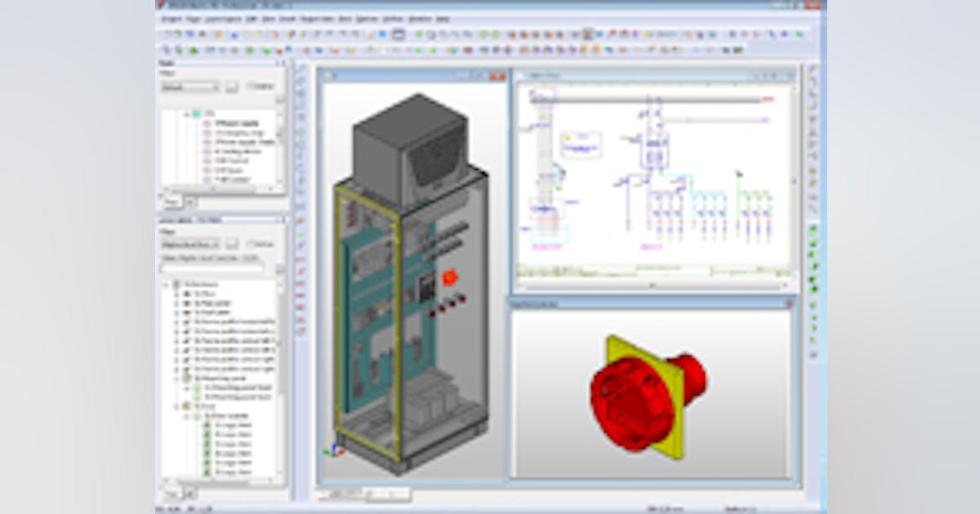Activate the highlighted grid toggle icon on the toolbar
Viewport: 980px width, 514px height.
point(586,33)
